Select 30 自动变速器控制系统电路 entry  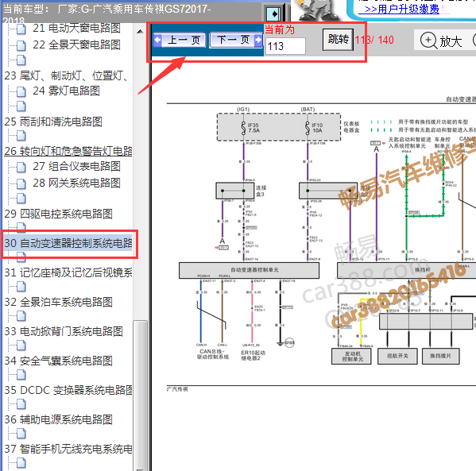[68, 243]
